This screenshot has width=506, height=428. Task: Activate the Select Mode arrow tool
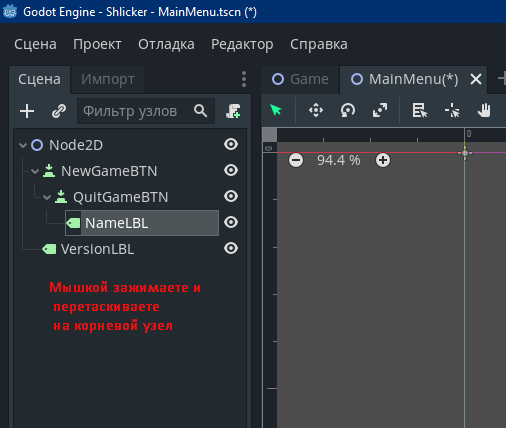tap(276, 110)
